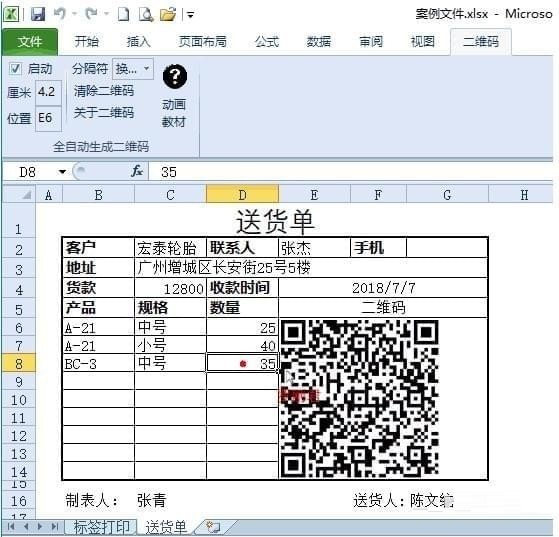Image resolution: width=559 pixels, height=537 pixels.
Task: Customize the Quick Access Toolbar dropdown
Action: click(190, 15)
